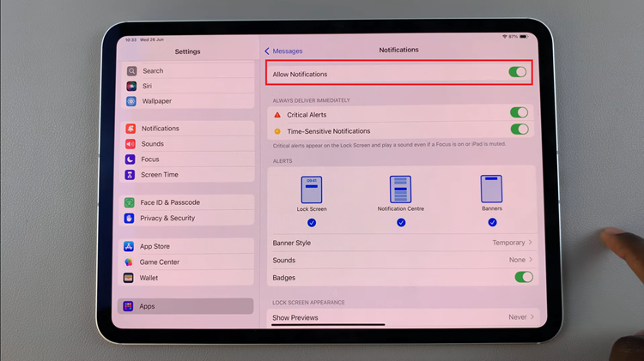644x361 pixels.
Task: Tap the Wi-Fi icon in status bar
Action: pyautogui.click(x=505, y=37)
